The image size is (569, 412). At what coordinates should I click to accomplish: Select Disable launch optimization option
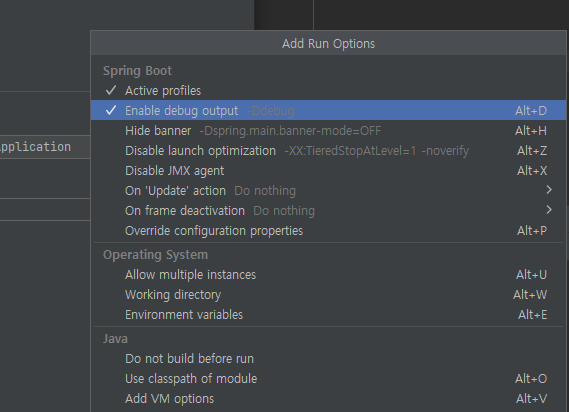(328, 150)
